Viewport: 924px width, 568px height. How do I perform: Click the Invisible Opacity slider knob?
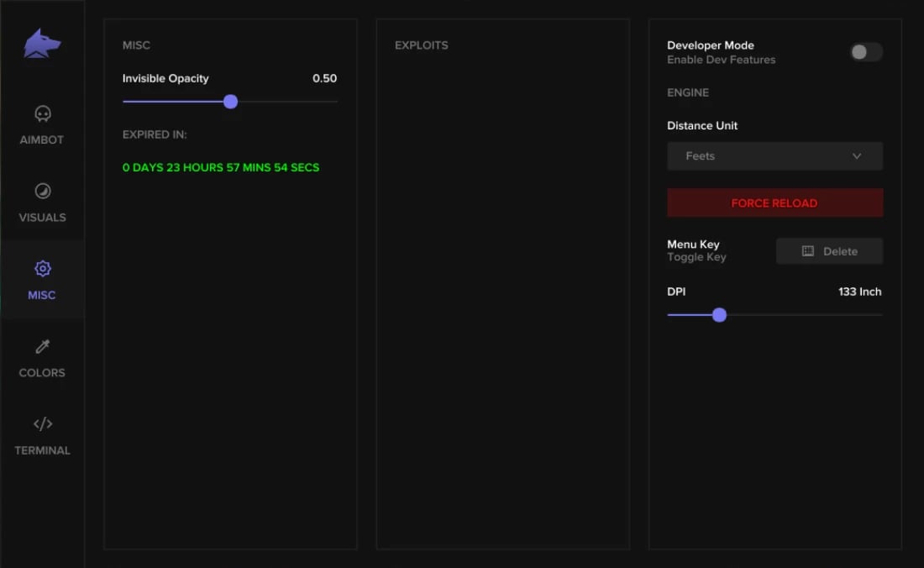tap(230, 102)
